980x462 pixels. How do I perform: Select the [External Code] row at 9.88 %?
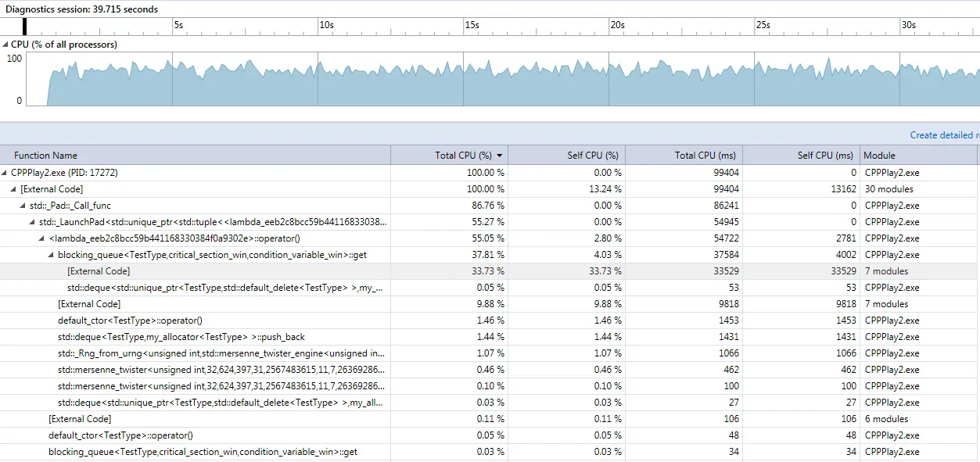coord(490,303)
